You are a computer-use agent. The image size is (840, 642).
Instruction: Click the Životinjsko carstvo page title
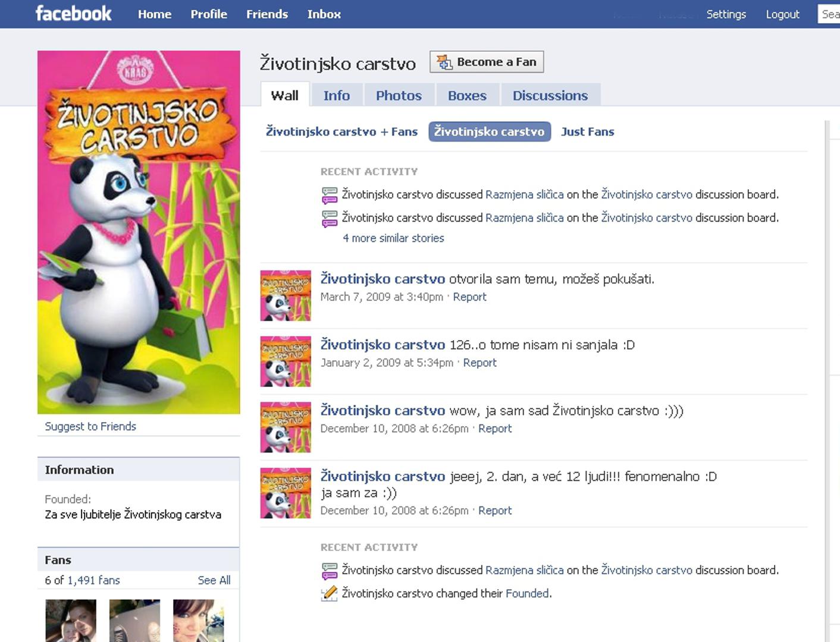pyautogui.click(x=338, y=64)
